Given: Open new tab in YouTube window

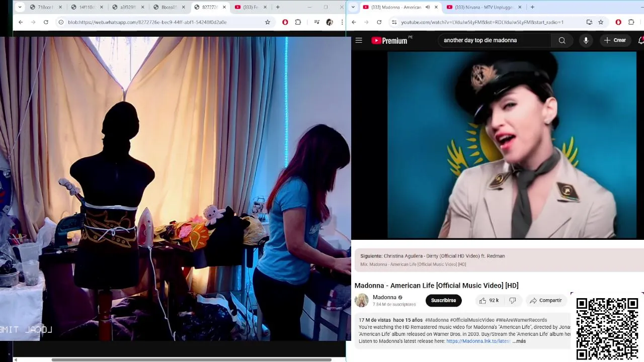Looking at the screenshot, I should pyautogui.click(x=532, y=7).
